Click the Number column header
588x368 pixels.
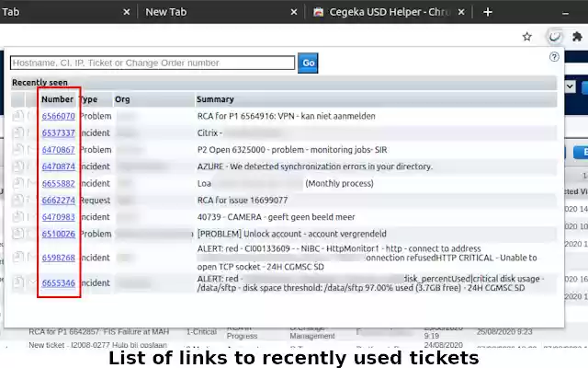tap(57, 99)
